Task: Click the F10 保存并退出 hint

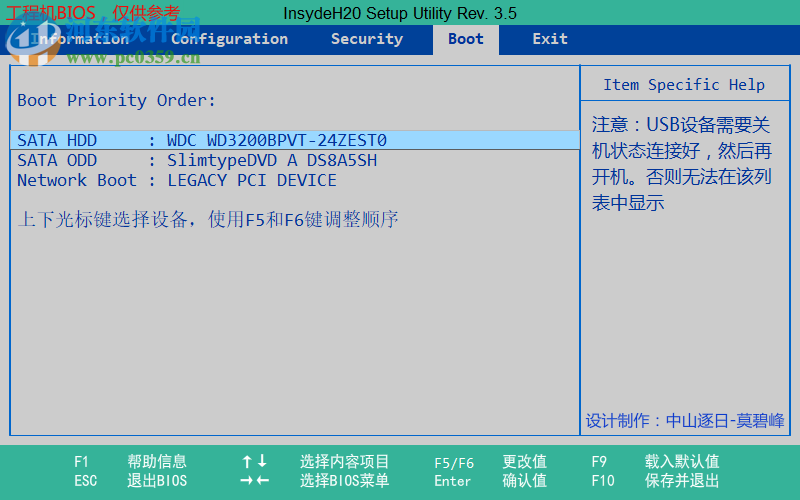Action: [655, 481]
